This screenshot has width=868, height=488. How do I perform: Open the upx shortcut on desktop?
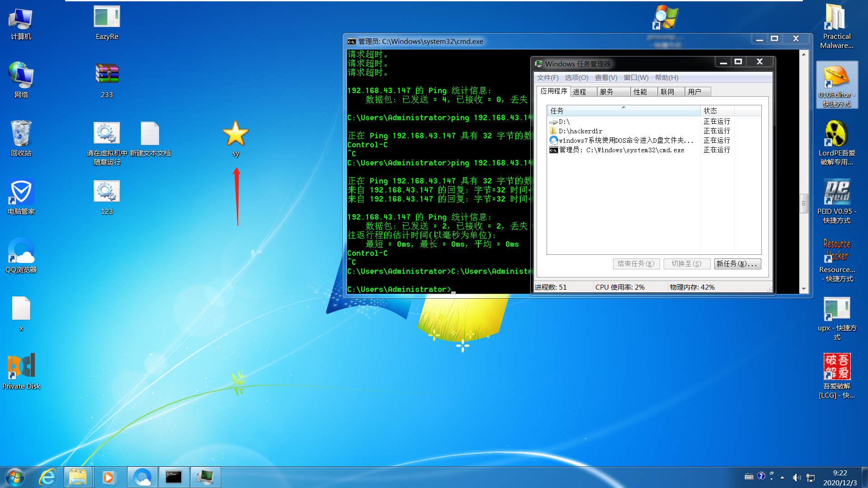(836, 309)
